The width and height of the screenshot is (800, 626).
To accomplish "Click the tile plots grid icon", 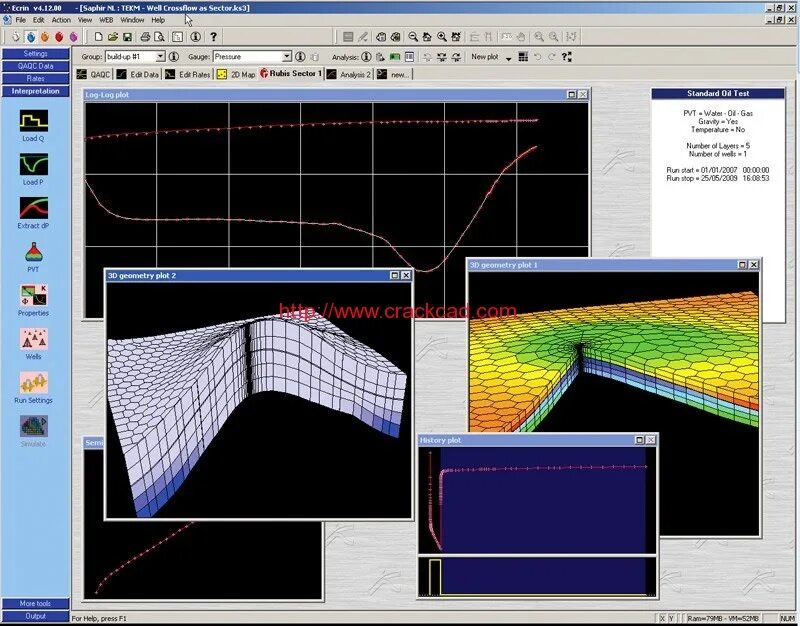I will pos(523,57).
